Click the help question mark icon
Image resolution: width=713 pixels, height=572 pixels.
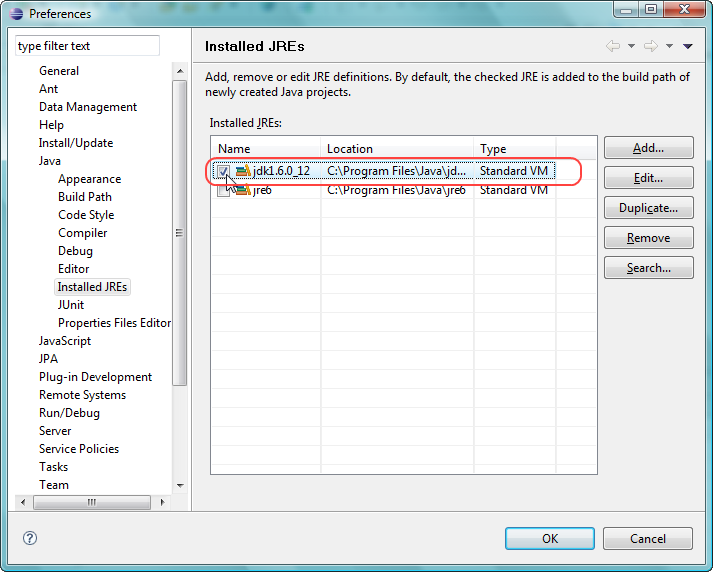pos(30,538)
